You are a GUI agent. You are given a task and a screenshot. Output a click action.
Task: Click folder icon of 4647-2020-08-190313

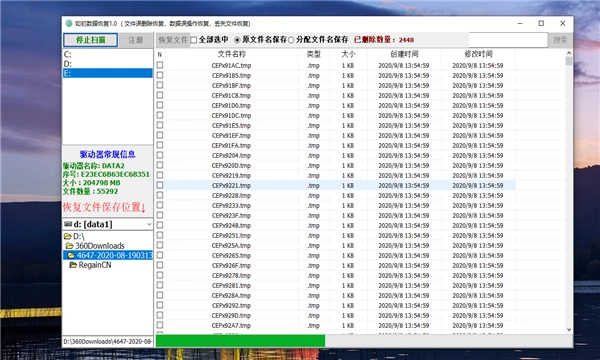click(71, 255)
